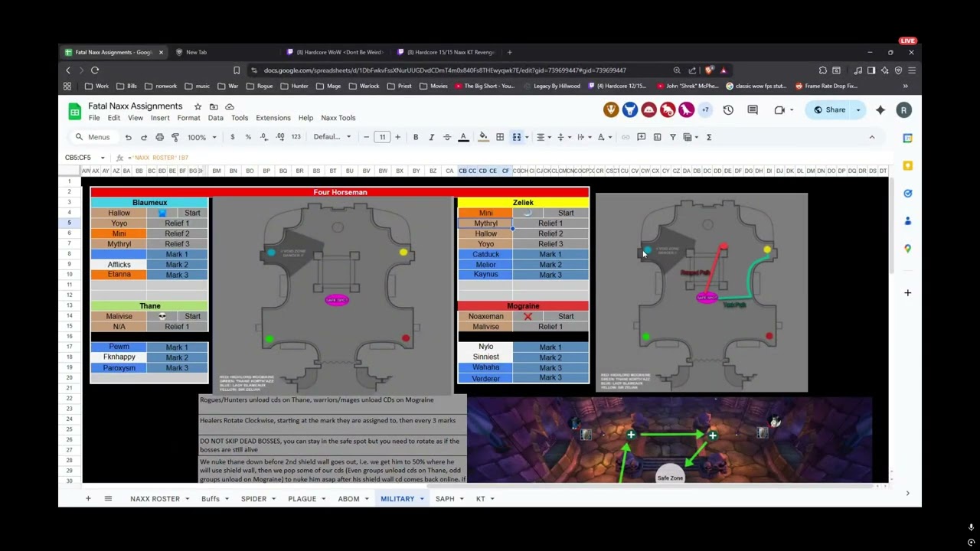Collapse the toolbar with the up chevron
The image size is (980, 551).
(871, 137)
